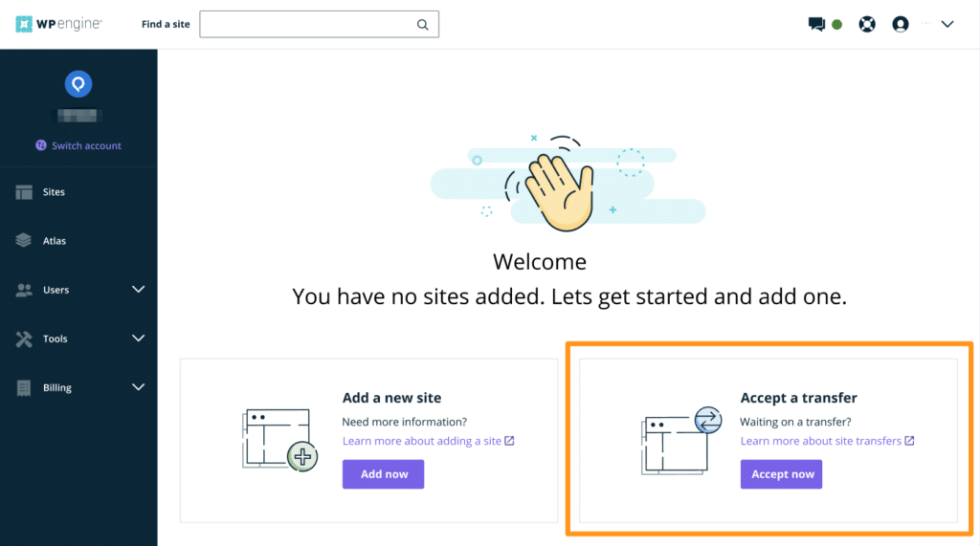Click the user profile avatar icon
The height and width of the screenshot is (546, 980).
[x=900, y=25]
